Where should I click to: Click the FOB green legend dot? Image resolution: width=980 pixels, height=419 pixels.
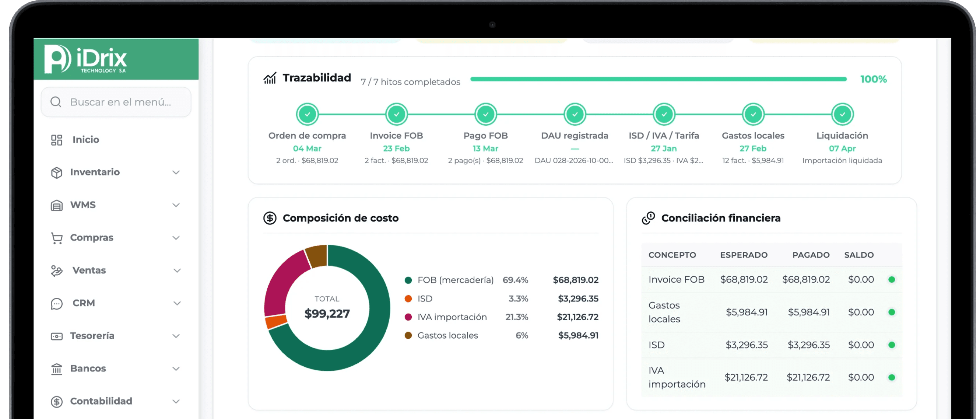click(x=408, y=280)
